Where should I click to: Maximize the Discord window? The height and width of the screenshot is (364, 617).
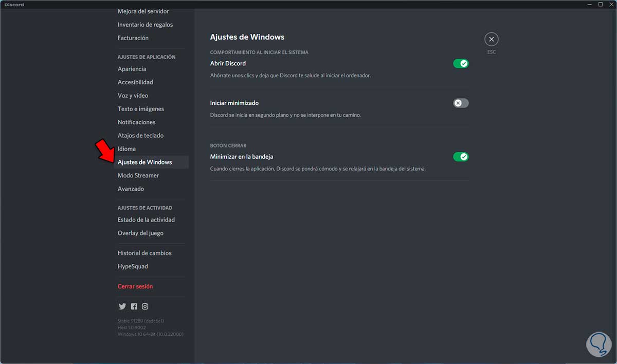[600, 5]
